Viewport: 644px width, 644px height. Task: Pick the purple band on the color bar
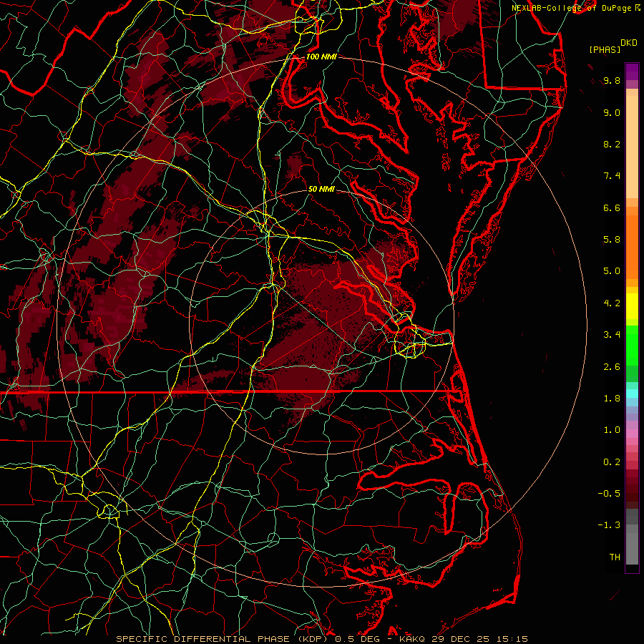632,72
